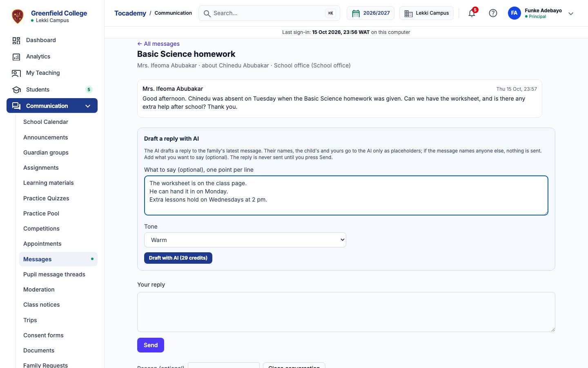The width and height of the screenshot is (588, 368).
Task: Open the 2026/2027 academic year selector
Action: [370, 13]
